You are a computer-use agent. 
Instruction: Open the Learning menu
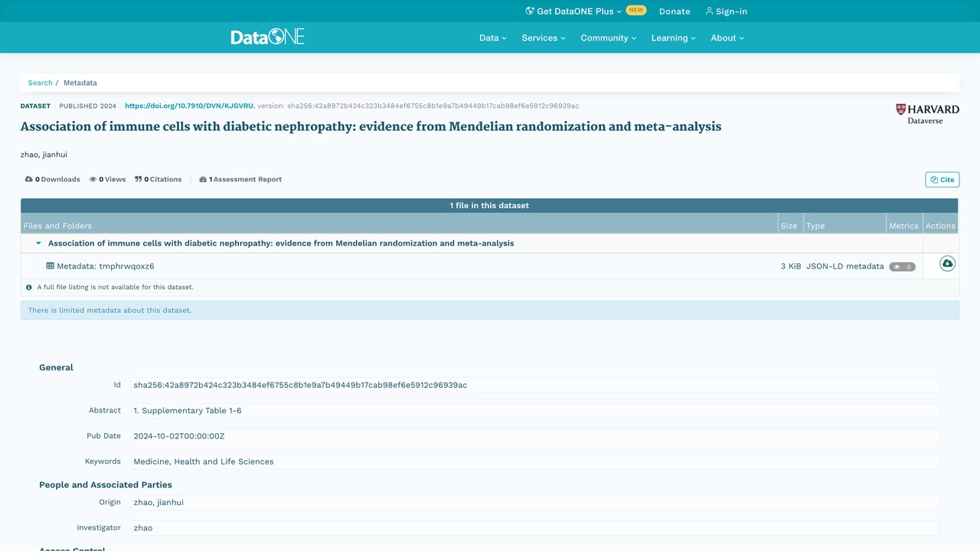(x=674, y=37)
